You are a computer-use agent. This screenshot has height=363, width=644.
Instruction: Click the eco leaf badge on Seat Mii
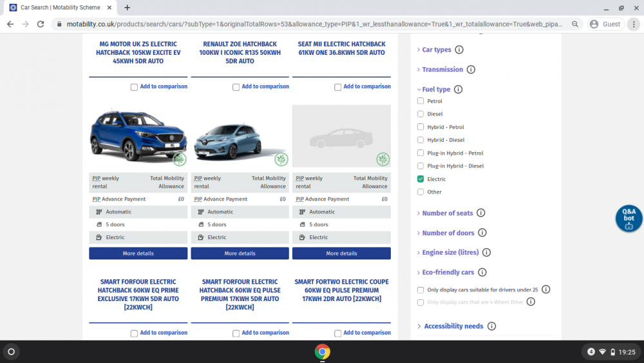tap(383, 159)
